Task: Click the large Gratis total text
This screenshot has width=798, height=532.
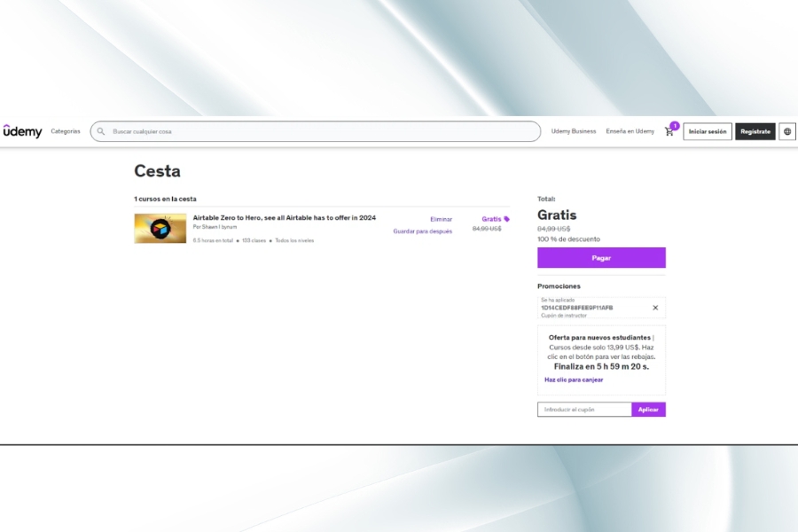Action: pos(557,215)
